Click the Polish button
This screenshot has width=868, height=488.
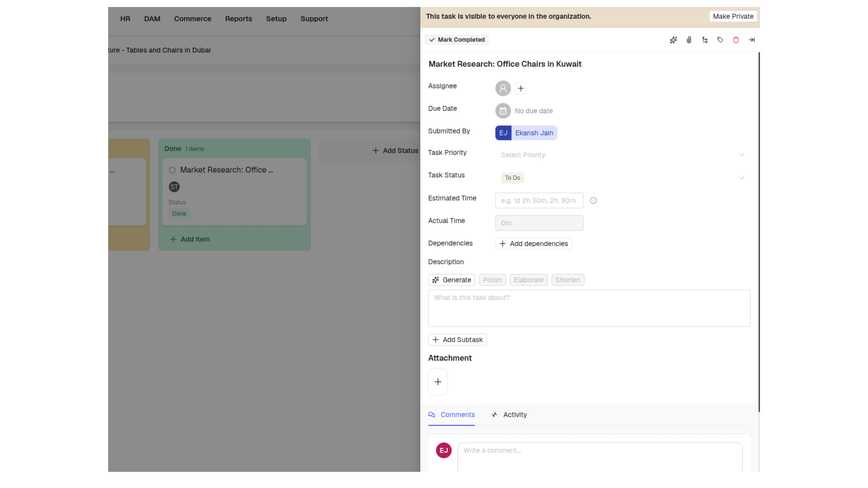(x=492, y=280)
